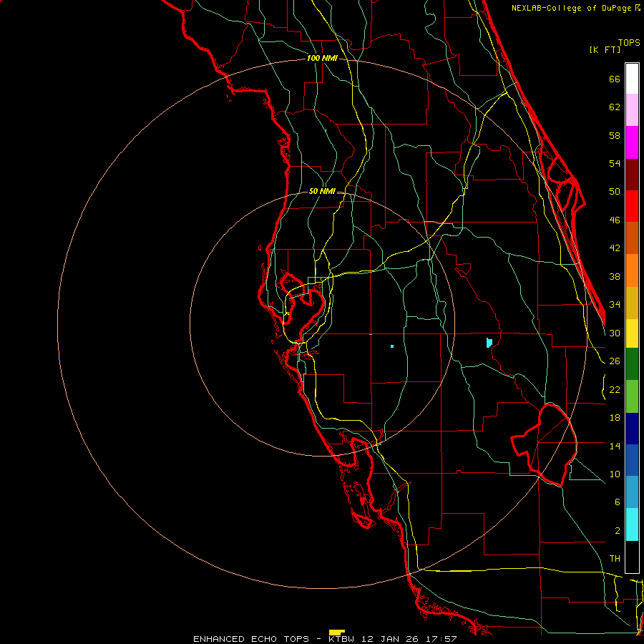Click the TH threshold label
Image resolution: width=644 pixels, height=644 pixels.
pyautogui.click(x=615, y=558)
